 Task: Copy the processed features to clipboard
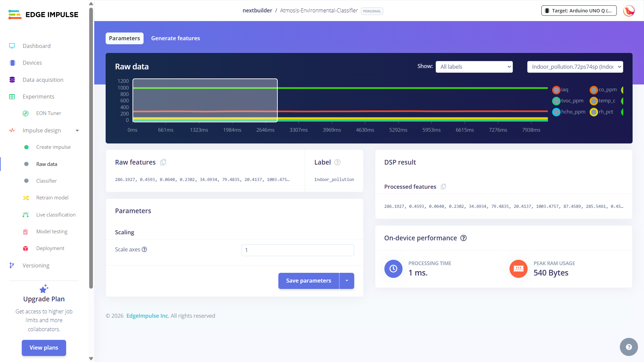(x=443, y=187)
